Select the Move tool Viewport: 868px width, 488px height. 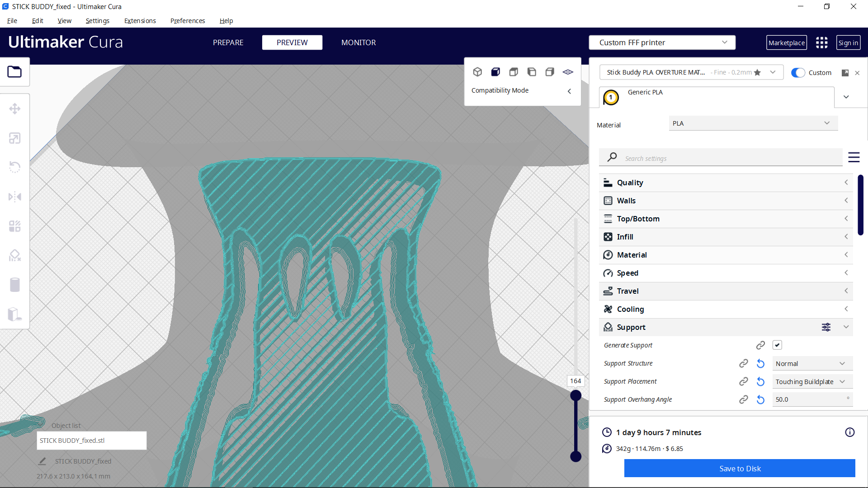click(x=15, y=108)
